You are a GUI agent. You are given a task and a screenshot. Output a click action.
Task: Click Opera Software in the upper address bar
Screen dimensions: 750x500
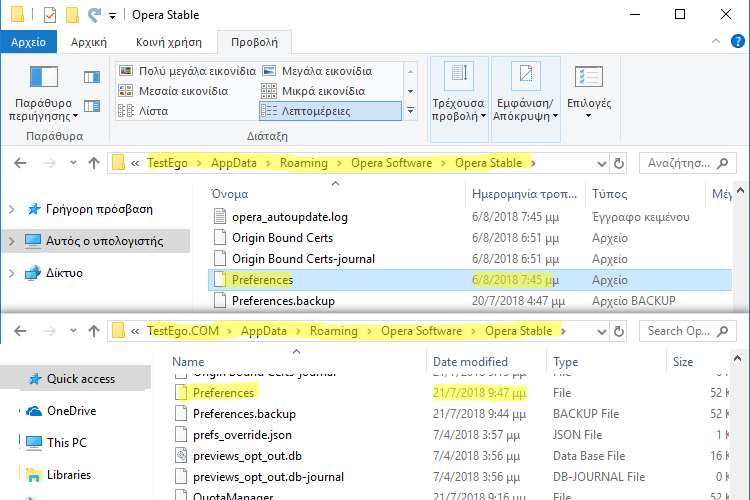pos(391,163)
